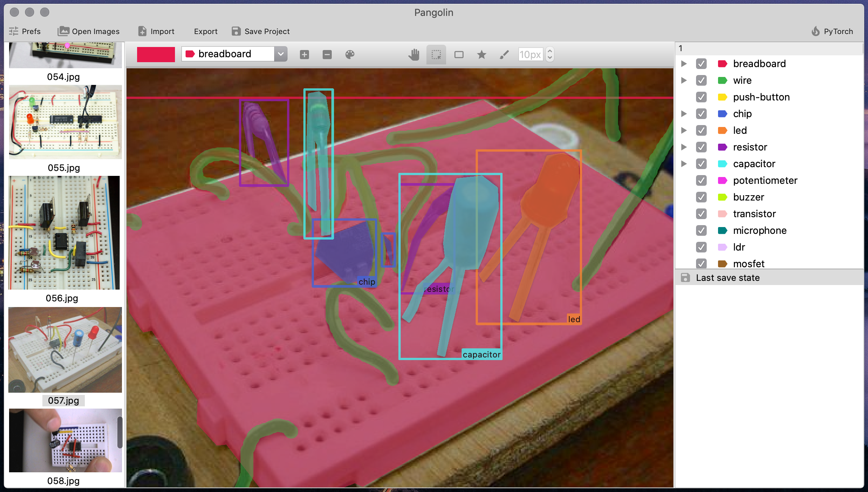Screen dimensions: 868x492
Task: Disable the potentiometer label checkbox
Action: tap(701, 180)
